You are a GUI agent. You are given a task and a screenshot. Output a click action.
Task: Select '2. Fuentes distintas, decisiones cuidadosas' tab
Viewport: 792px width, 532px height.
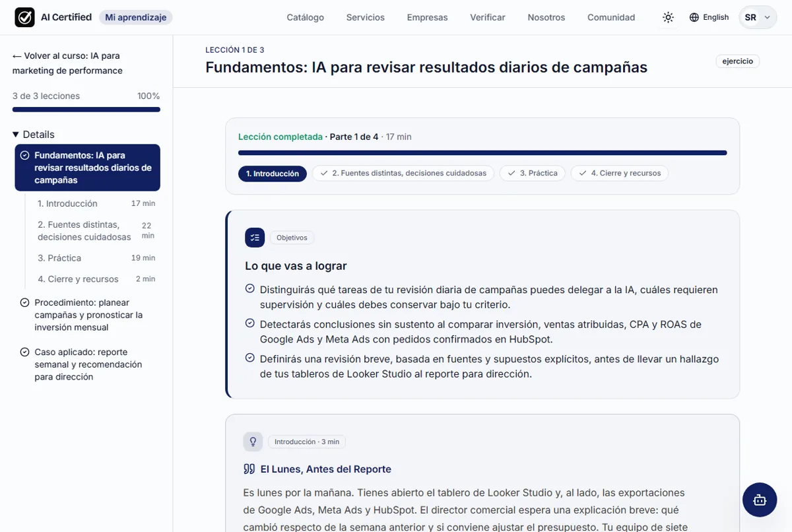point(403,173)
